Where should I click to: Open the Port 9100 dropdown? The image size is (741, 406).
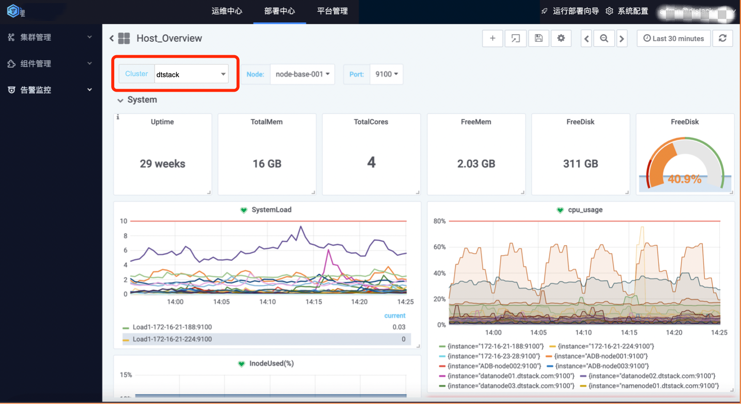[386, 74]
